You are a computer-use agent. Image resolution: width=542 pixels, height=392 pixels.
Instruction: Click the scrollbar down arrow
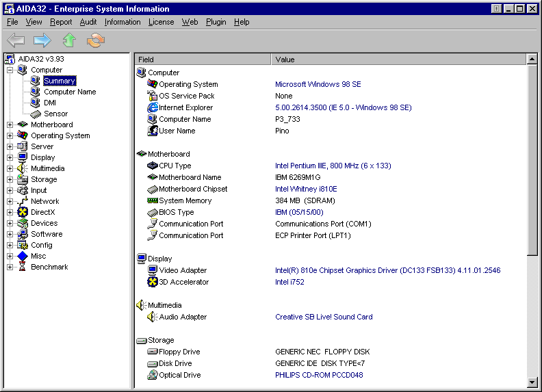[532, 382]
